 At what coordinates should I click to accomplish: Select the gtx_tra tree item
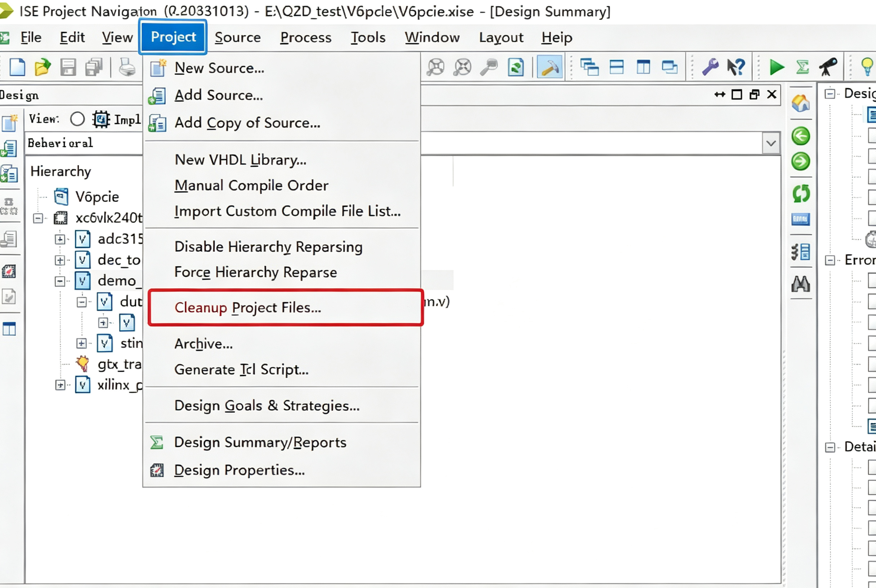pos(120,364)
